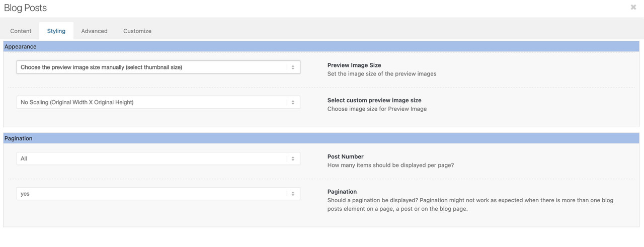Go to the Customize tab
This screenshot has width=644, height=247.
(x=137, y=31)
